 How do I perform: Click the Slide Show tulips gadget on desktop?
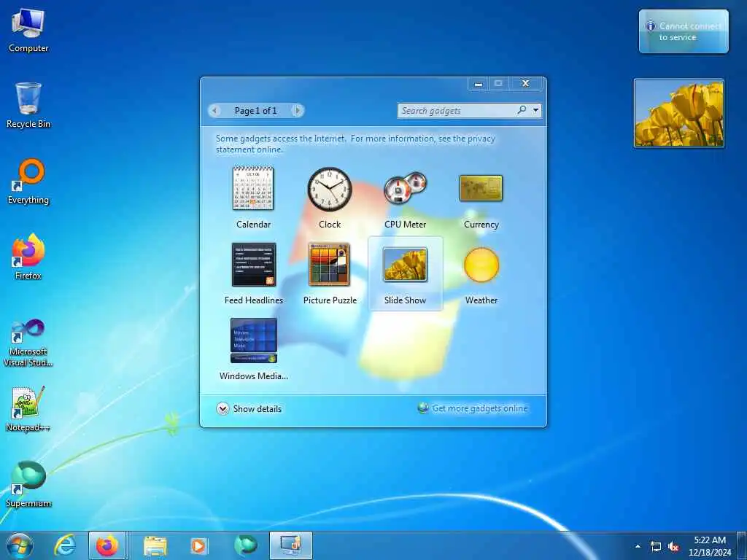click(x=679, y=113)
